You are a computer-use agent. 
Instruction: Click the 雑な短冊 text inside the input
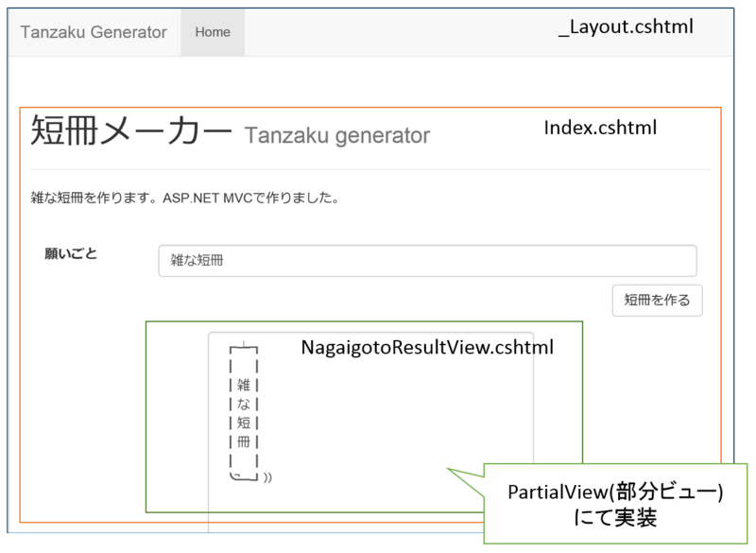[x=201, y=261]
